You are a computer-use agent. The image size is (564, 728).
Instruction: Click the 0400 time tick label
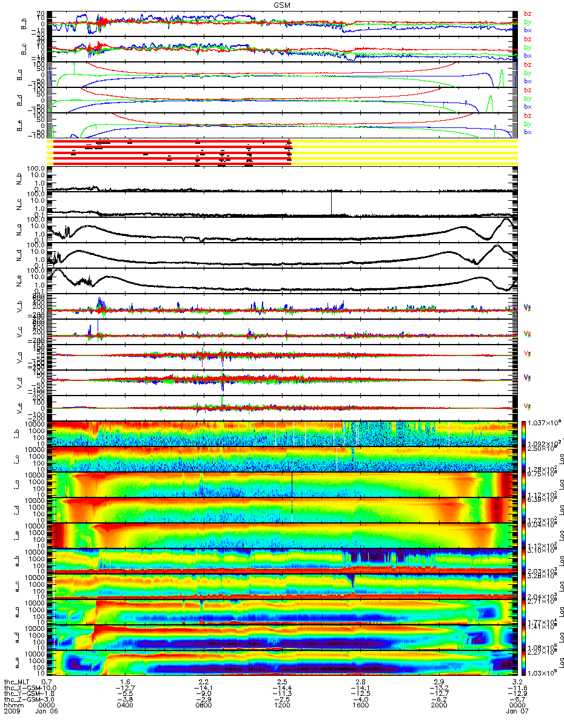click(125, 706)
